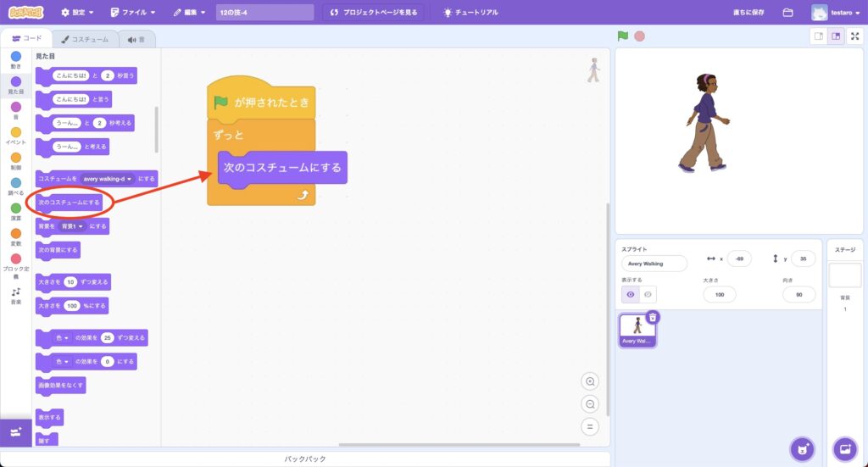The height and width of the screenshot is (467, 868).
Task: Click プロジェクトページを見る button
Action: coord(374,12)
